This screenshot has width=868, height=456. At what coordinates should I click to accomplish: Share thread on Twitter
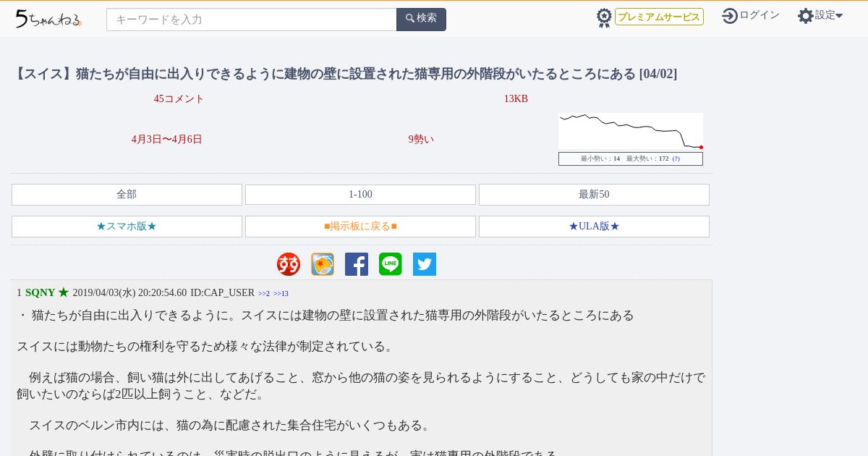425,264
